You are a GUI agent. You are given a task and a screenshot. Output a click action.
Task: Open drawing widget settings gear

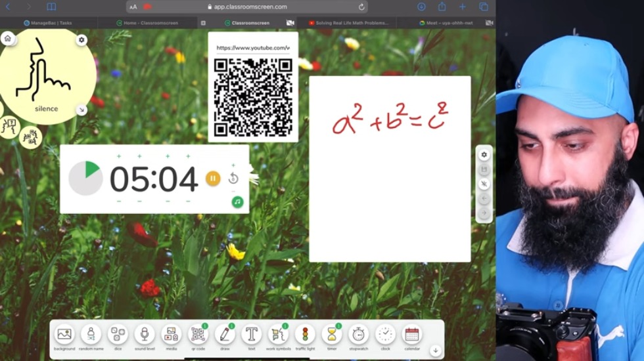point(484,155)
